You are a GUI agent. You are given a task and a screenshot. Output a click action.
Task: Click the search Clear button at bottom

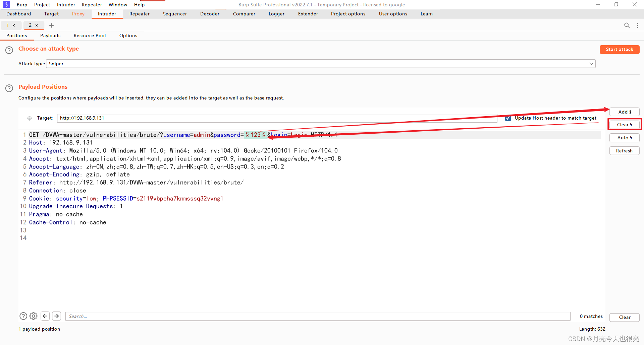(625, 317)
